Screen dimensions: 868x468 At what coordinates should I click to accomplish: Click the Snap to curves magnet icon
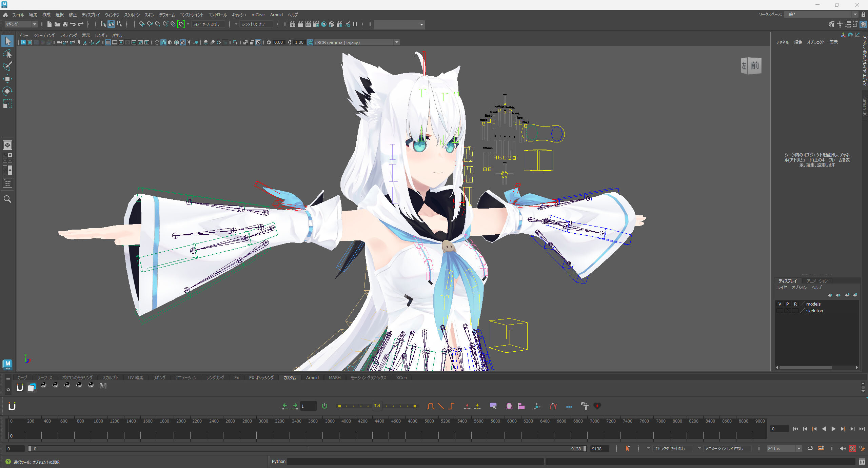150,24
